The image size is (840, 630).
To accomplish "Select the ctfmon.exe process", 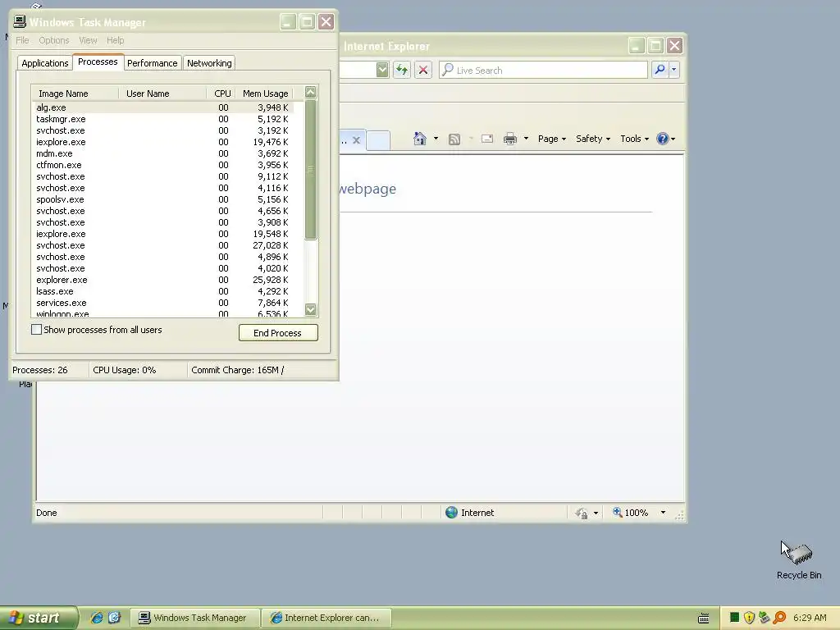I will tap(162, 165).
